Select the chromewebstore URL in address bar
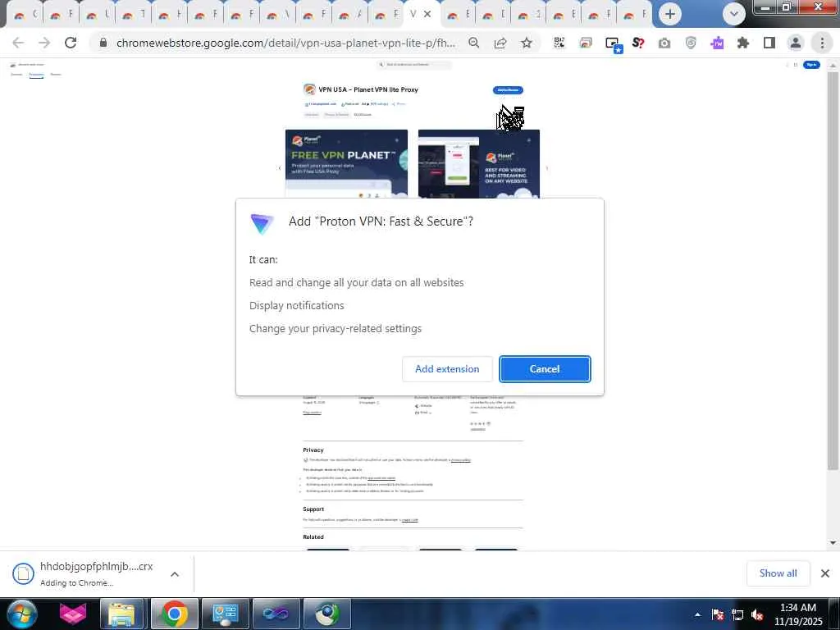Screen dimensions: 840x630 click(285, 43)
